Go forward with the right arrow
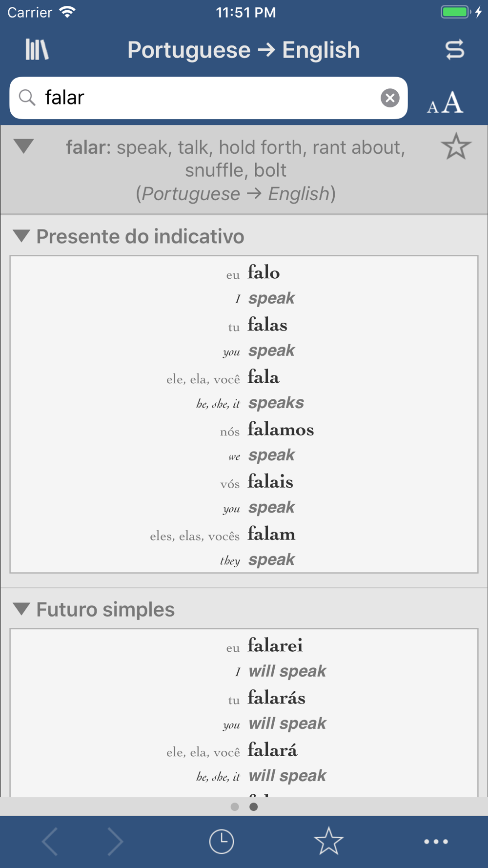 pyautogui.click(x=115, y=841)
